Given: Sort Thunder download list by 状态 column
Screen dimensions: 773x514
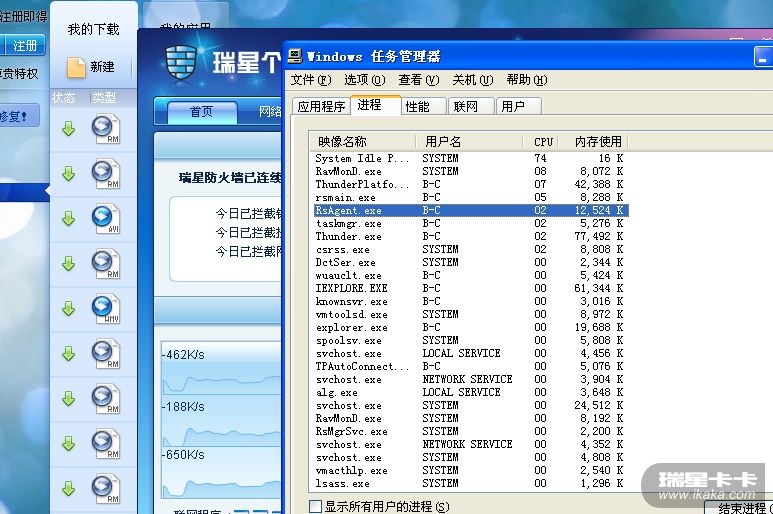Looking at the screenshot, I should [x=64, y=98].
